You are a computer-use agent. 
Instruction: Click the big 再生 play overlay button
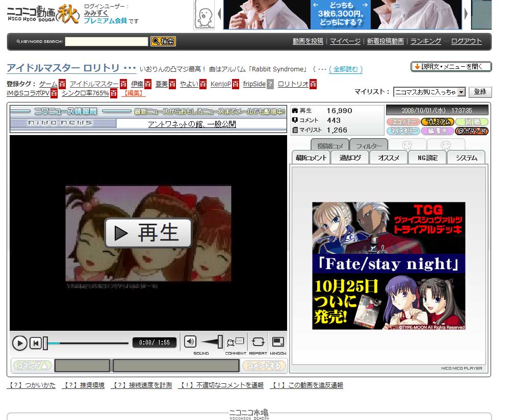point(148,232)
